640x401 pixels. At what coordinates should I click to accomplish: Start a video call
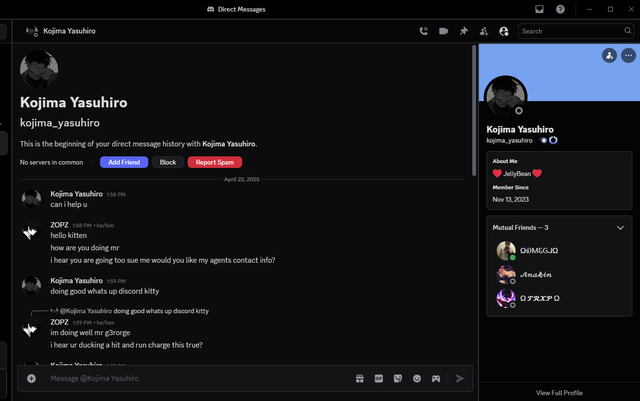pos(444,31)
